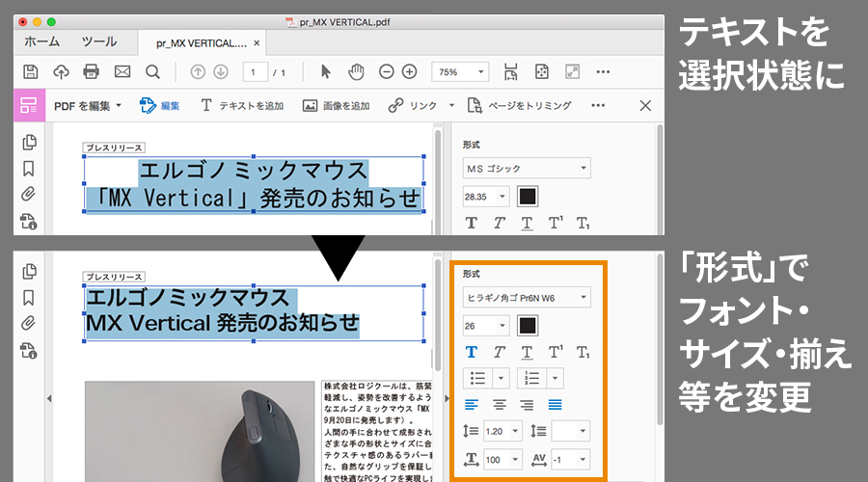Close the Edit PDF toolbar with X
Image resolution: width=868 pixels, height=482 pixels.
click(645, 106)
